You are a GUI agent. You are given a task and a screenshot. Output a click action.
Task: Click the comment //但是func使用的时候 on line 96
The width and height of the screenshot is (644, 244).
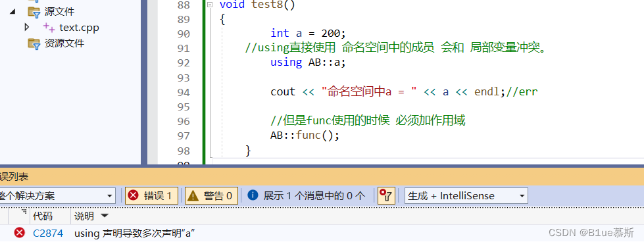tap(368, 121)
